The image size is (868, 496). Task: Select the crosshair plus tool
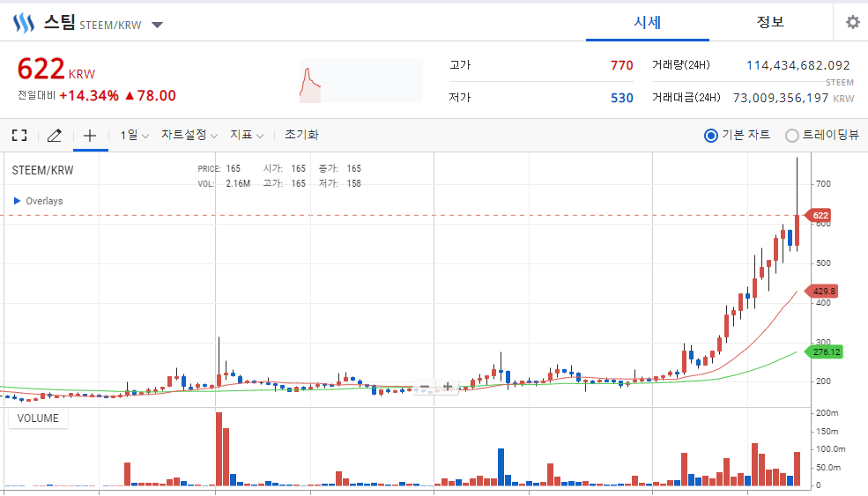[x=90, y=135]
